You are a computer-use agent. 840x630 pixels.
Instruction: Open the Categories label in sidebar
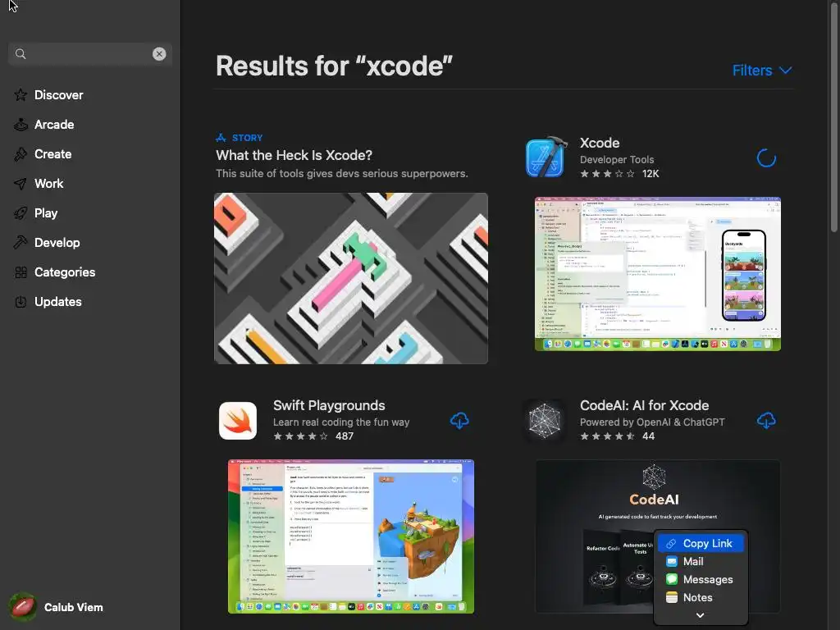65,272
